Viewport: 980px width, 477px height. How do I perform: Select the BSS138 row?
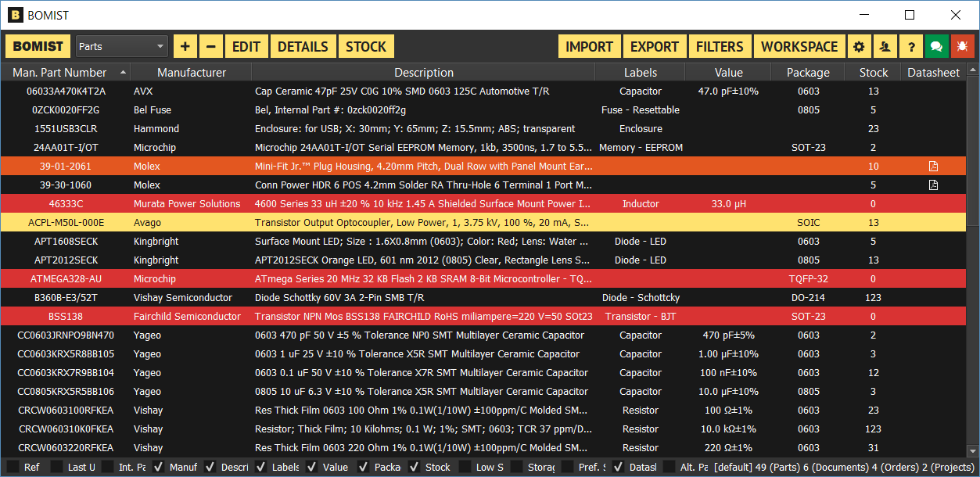(483, 317)
